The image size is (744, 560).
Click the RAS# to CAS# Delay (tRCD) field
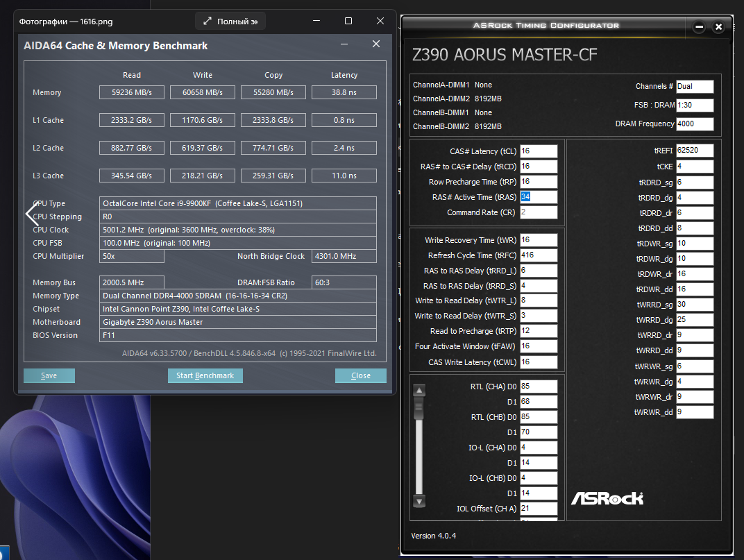(539, 166)
